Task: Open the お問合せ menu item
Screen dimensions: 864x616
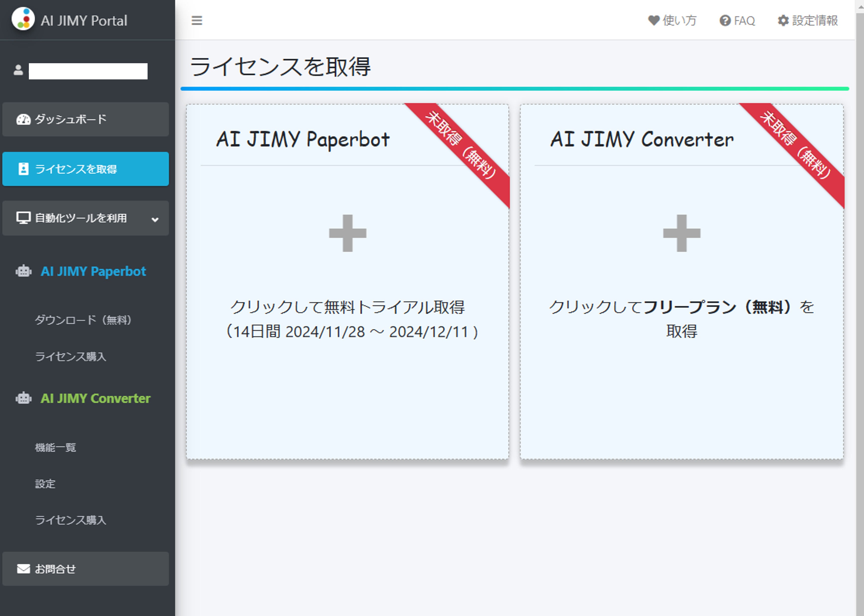Action: pos(86,568)
